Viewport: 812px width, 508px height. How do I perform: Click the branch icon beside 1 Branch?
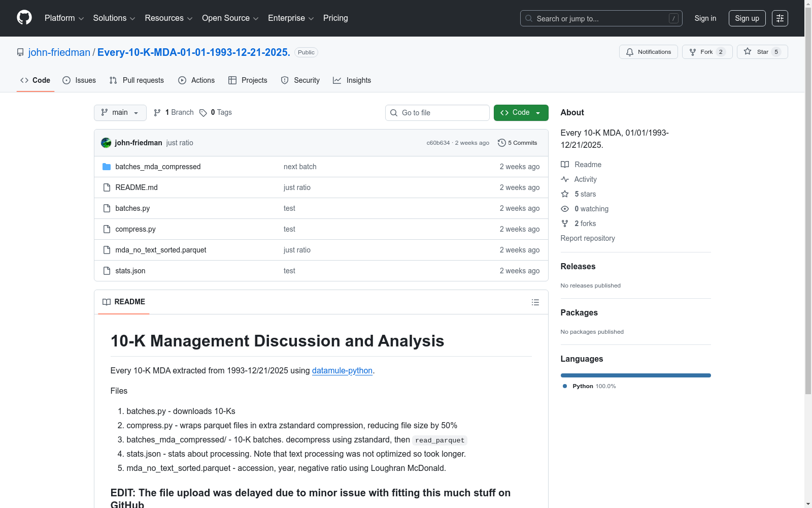157,113
